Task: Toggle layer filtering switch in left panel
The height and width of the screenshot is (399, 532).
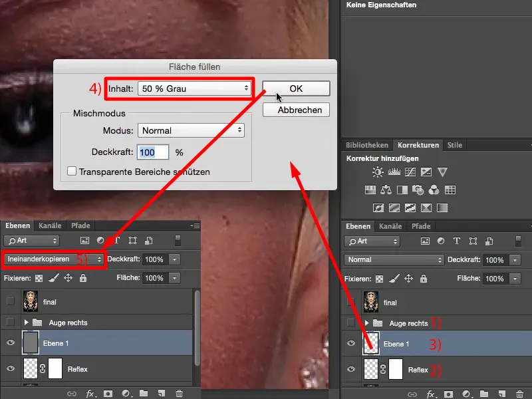Action: [178, 240]
